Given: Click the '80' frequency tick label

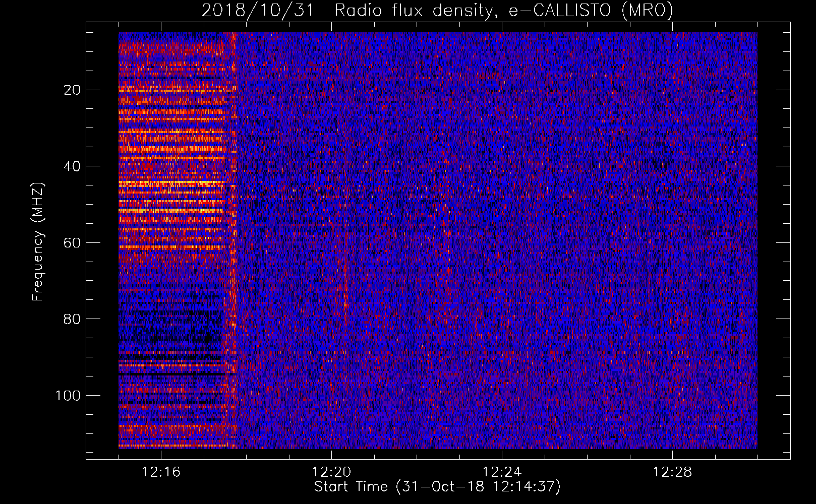Looking at the screenshot, I should [x=73, y=319].
